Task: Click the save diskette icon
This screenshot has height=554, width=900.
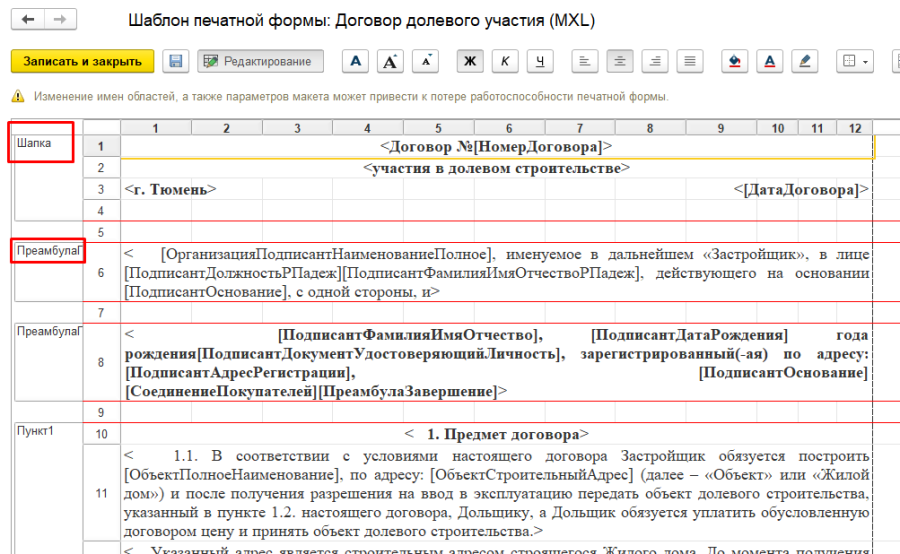Action: click(175, 62)
